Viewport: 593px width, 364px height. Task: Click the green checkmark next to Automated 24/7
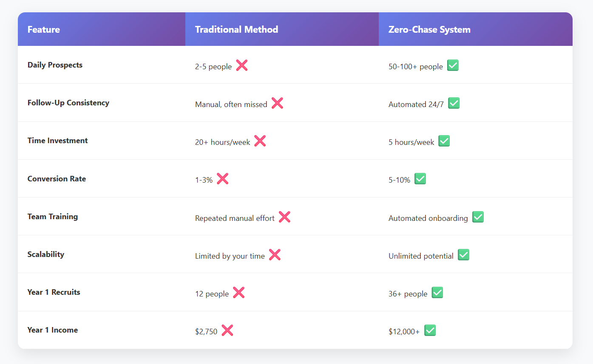click(x=454, y=103)
